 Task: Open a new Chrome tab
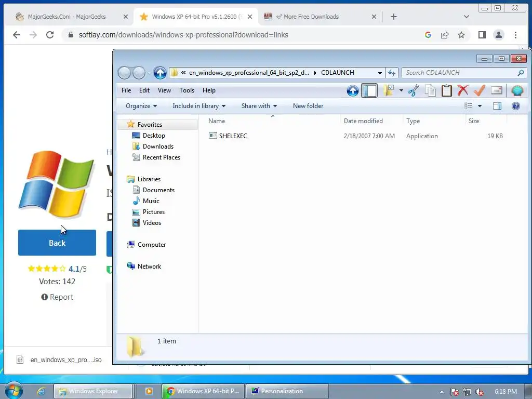(394, 17)
